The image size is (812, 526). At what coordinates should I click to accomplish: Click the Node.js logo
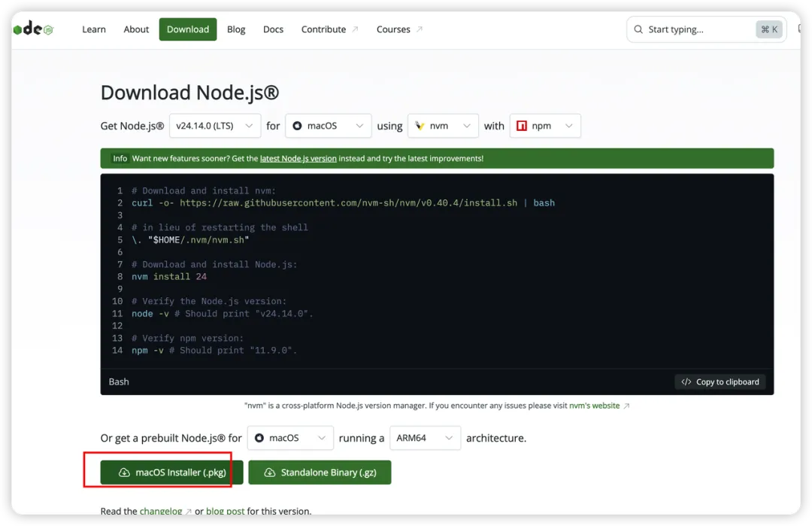[x=33, y=29]
